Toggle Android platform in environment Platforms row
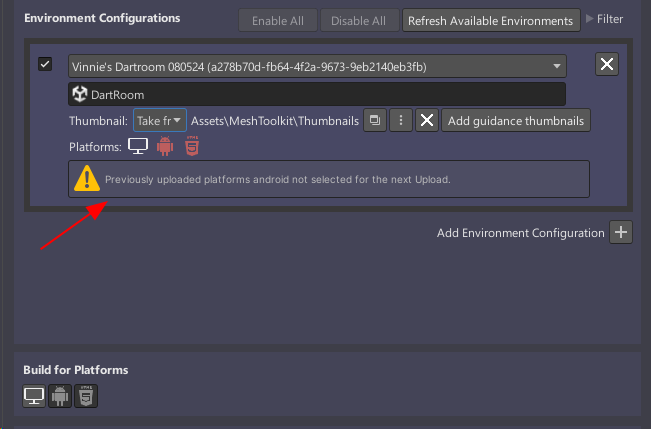 click(x=165, y=146)
